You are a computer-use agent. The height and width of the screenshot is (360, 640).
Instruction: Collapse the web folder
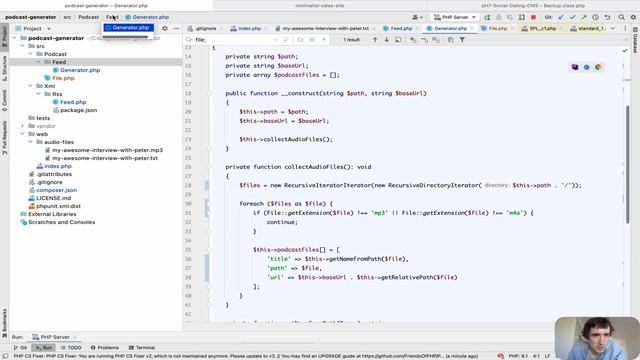point(23,134)
